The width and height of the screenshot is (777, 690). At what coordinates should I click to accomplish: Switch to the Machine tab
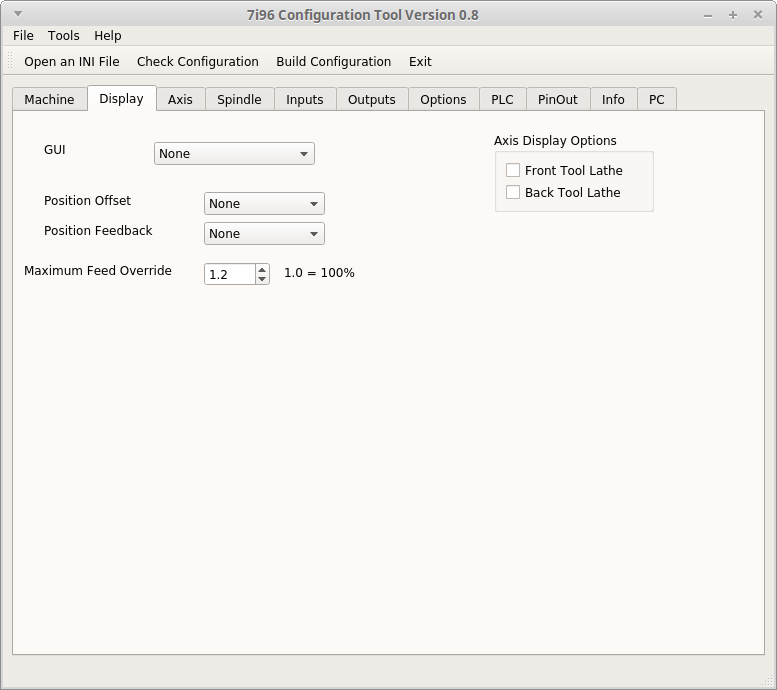click(50, 100)
